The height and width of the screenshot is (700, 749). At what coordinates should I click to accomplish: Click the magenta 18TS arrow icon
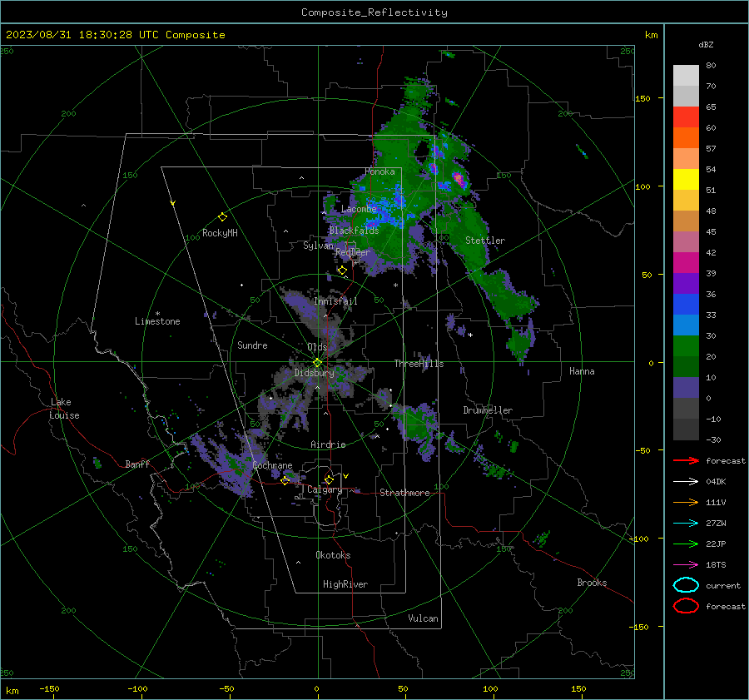[x=686, y=565]
